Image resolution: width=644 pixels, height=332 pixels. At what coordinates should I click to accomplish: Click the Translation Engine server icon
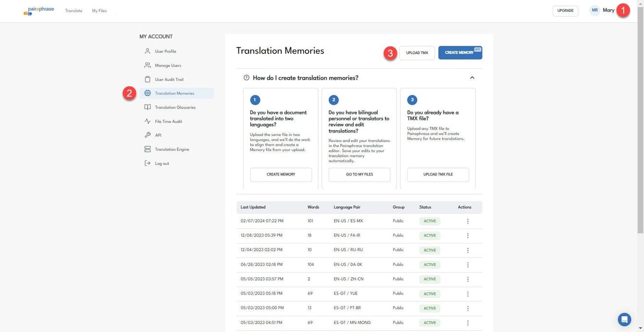[148, 149]
